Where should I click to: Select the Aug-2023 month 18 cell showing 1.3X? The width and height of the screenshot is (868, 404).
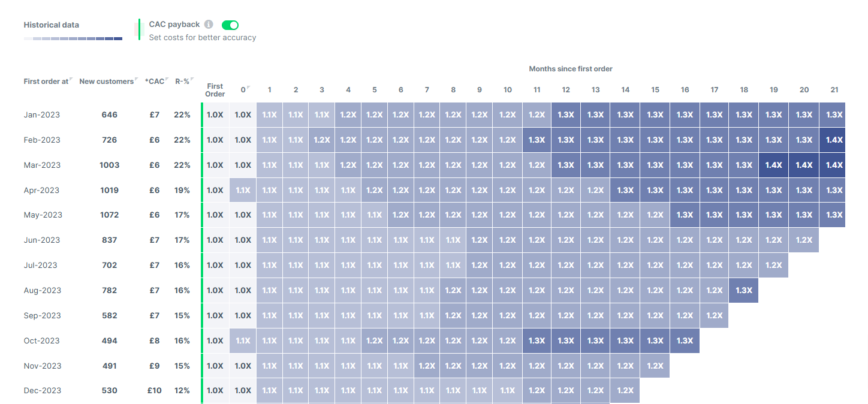pos(744,291)
